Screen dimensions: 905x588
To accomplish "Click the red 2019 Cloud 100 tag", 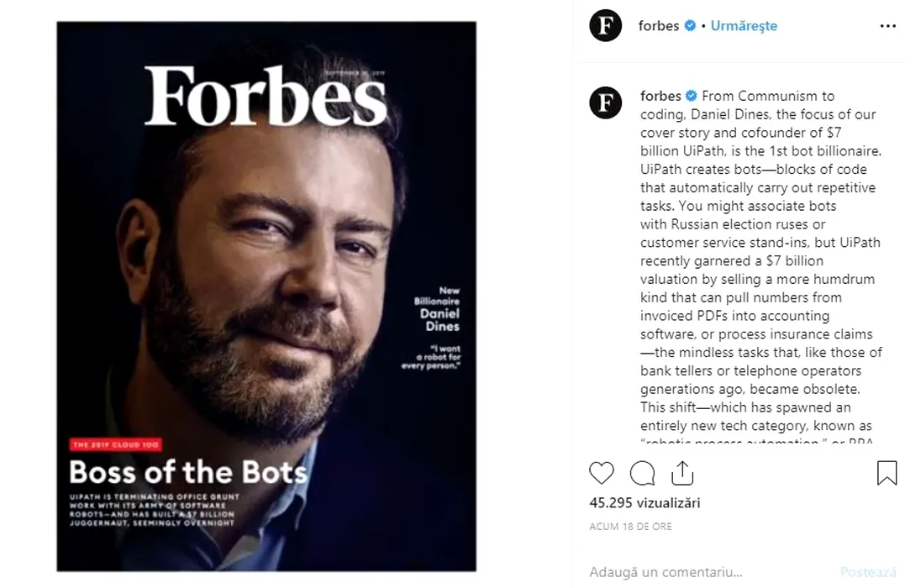I will click(116, 444).
